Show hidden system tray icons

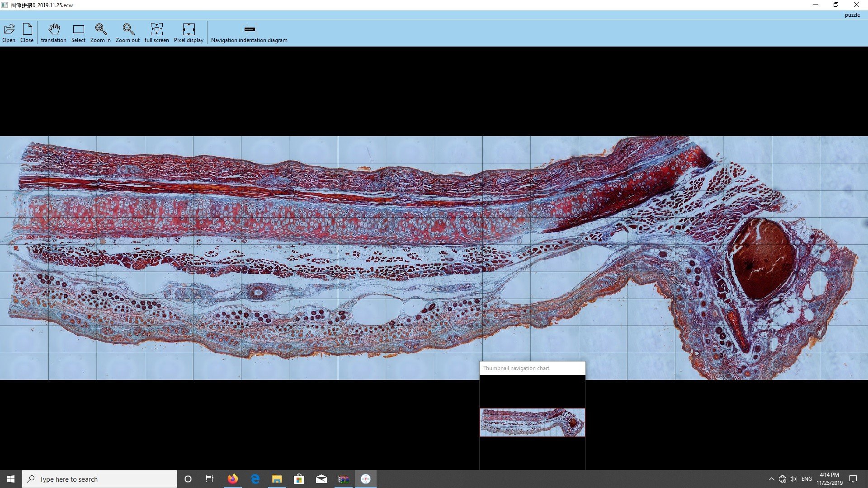point(771,479)
